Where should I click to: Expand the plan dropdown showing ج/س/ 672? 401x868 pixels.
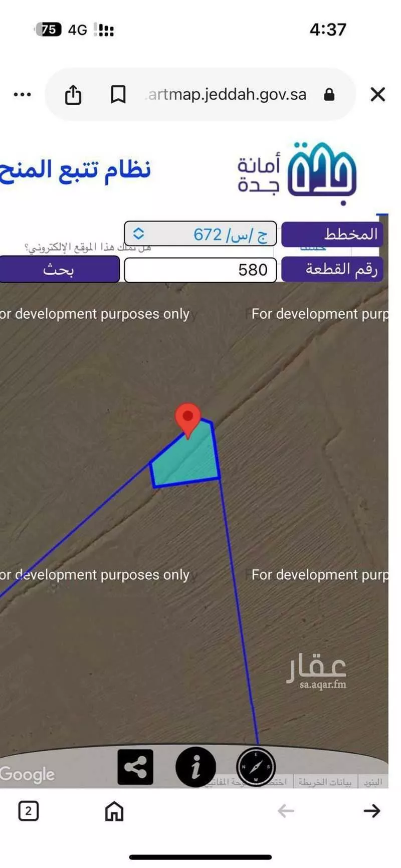[200, 234]
